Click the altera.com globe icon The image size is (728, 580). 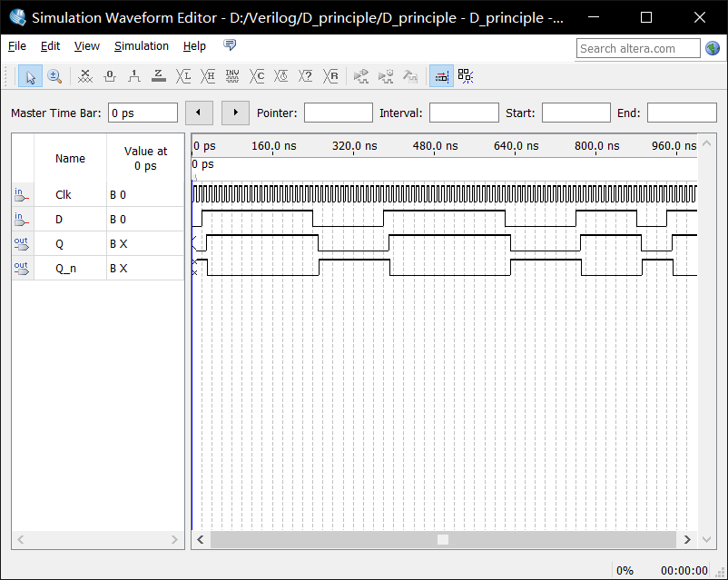tap(713, 48)
